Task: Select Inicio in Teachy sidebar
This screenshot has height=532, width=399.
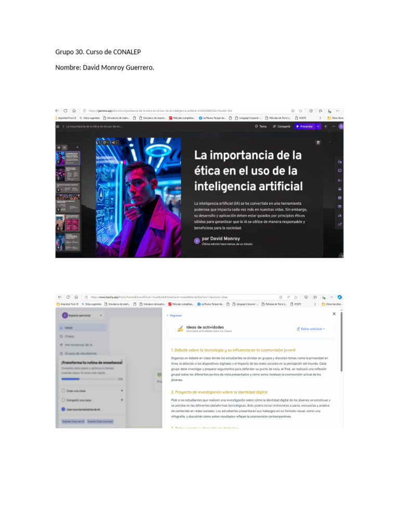Action: coord(82,328)
